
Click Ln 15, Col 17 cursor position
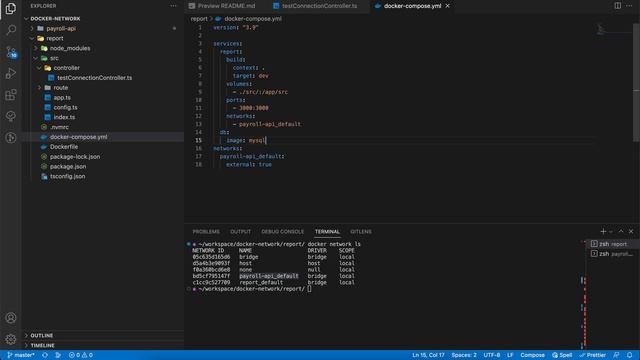[x=428, y=355]
